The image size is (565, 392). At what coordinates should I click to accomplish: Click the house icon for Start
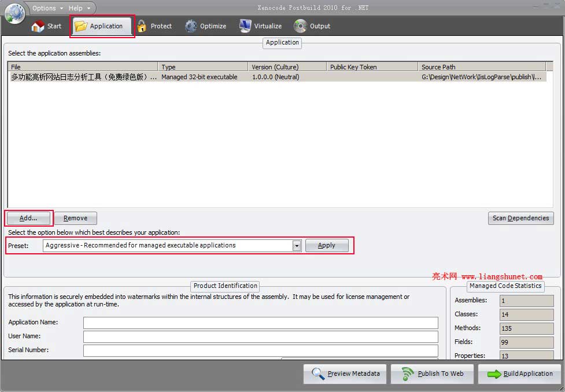(x=38, y=26)
